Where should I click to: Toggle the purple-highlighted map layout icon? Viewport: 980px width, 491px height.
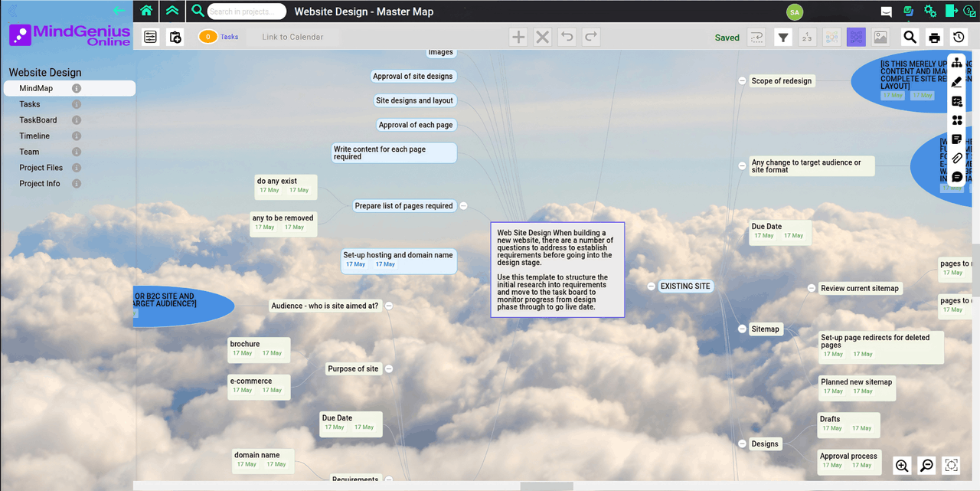pos(856,37)
